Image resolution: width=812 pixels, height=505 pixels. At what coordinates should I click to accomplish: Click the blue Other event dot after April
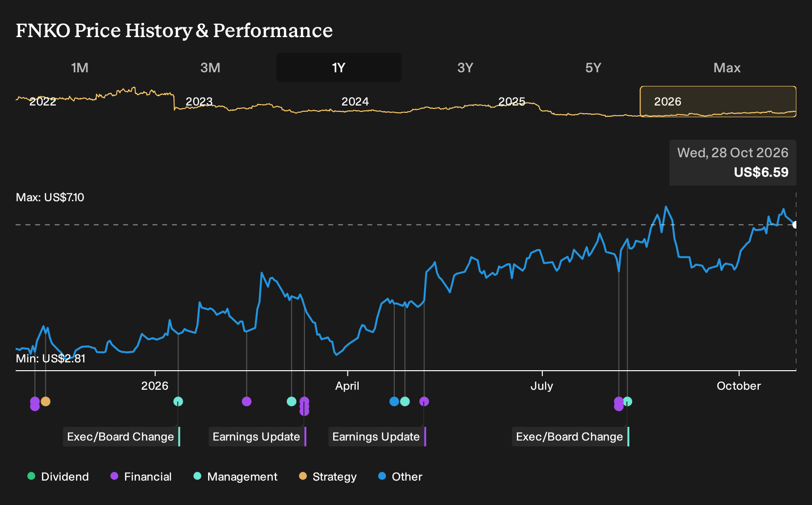click(x=394, y=401)
